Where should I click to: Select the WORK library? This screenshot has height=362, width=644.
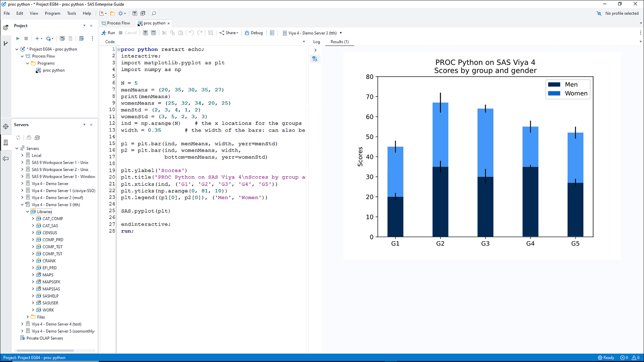(48, 310)
